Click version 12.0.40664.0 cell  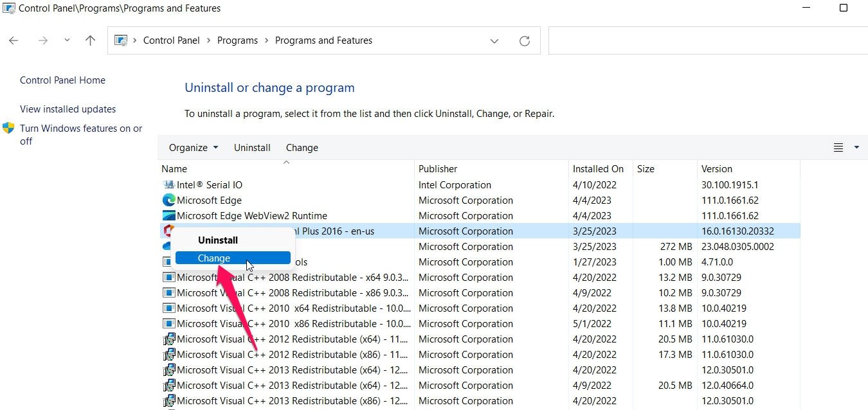click(727, 386)
